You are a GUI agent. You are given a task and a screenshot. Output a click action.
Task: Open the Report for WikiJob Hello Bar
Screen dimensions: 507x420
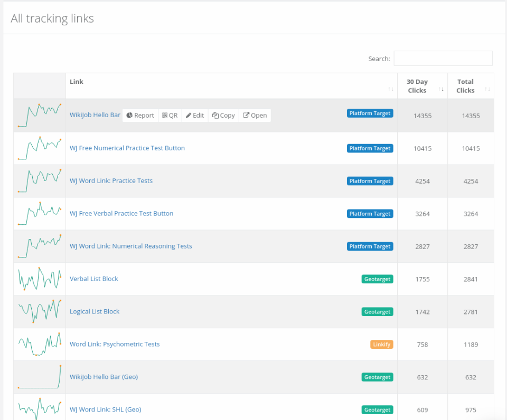coord(139,115)
